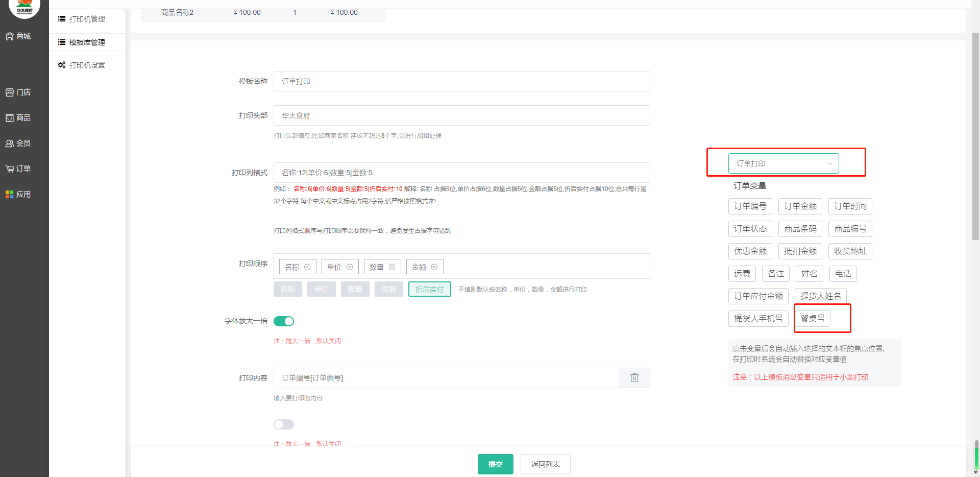Go to 打印机设置 menu item
Viewport: 980px width, 477px height.
[87, 65]
